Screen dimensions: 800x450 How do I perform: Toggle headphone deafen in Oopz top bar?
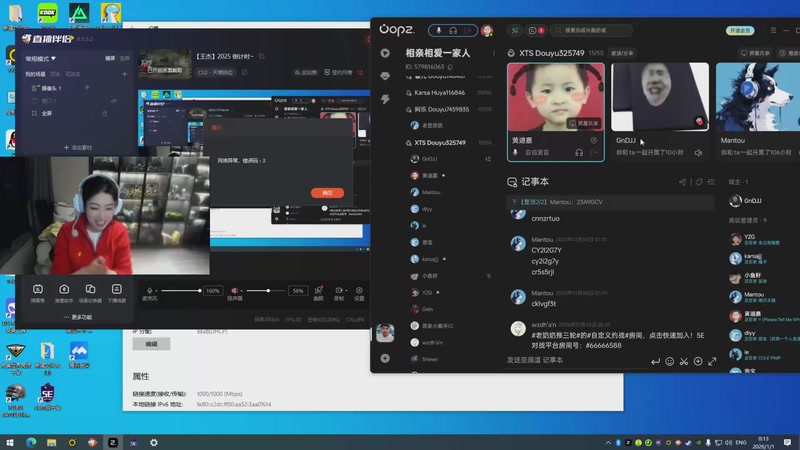(x=453, y=31)
